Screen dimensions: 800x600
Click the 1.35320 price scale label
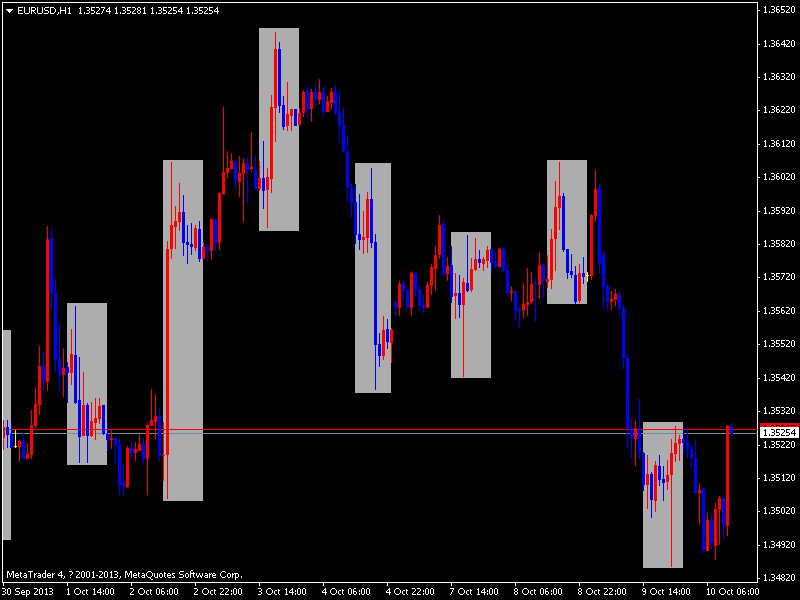point(779,411)
